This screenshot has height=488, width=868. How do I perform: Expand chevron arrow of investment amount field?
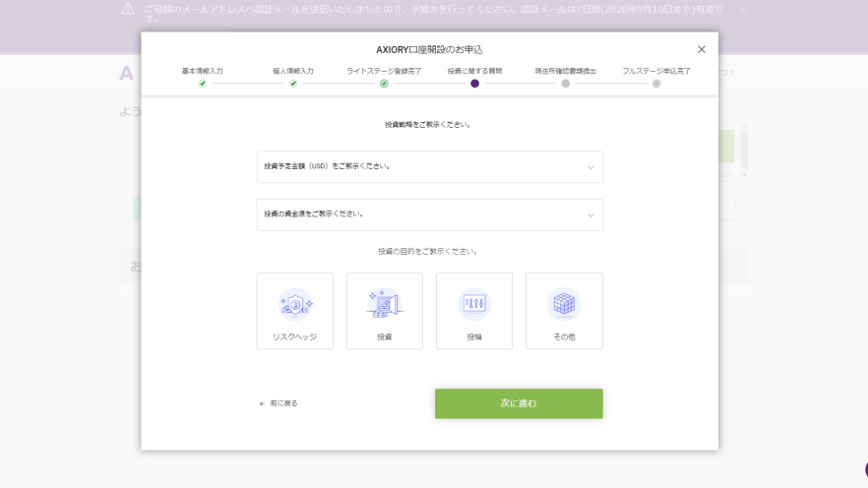pos(590,167)
